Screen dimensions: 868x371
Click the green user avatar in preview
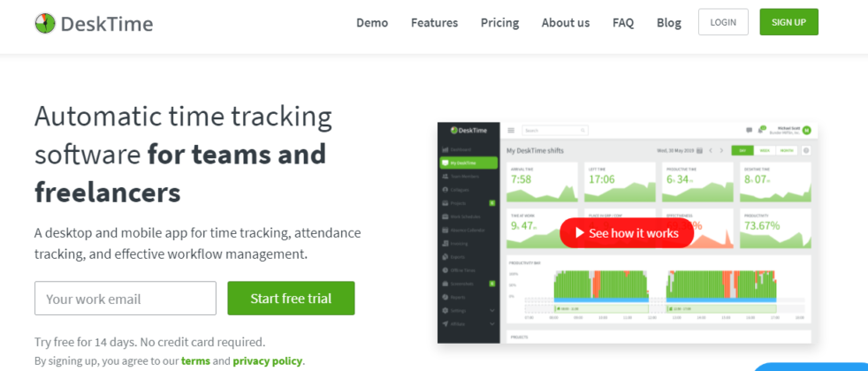click(x=806, y=131)
